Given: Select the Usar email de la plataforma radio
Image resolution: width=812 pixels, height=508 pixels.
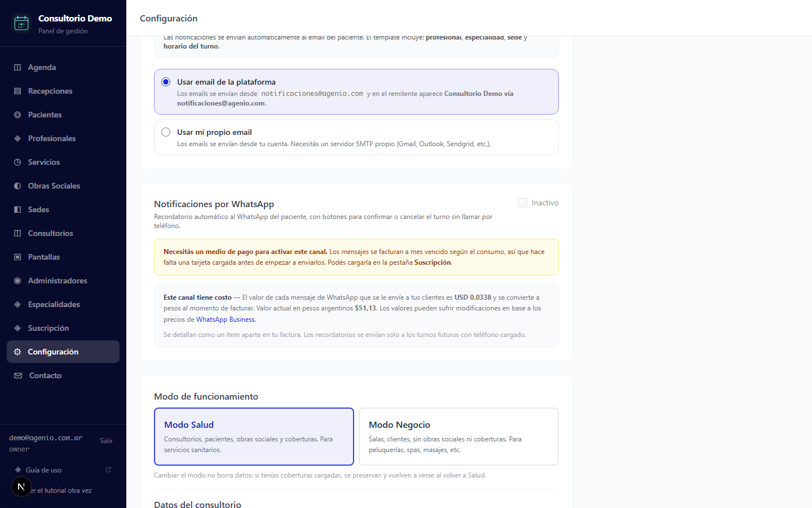Looking at the screenshot, I should tap(166, 82).
